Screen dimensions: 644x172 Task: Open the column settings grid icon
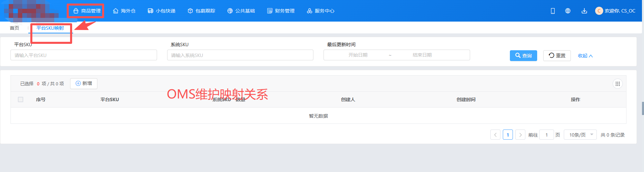tap(617, 84)
